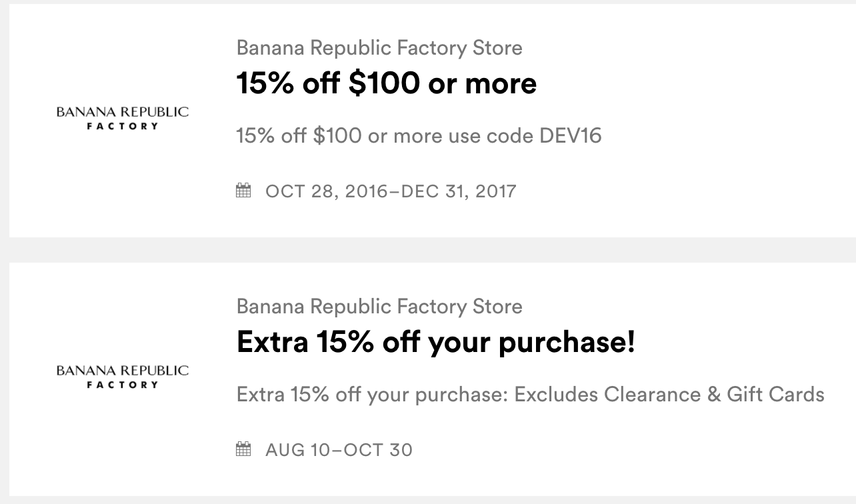Click the Banana Republic Factory logo in the DEV16 coupon
Screen dimensions: 856x504
[x=123, y=117]
